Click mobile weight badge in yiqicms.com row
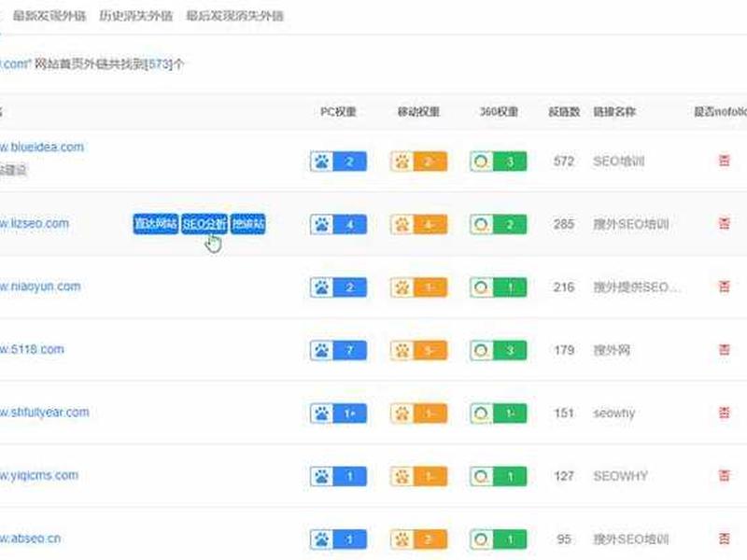Image resolution: width=747 pixels, height=560 pixels. (x=418, y=476)
